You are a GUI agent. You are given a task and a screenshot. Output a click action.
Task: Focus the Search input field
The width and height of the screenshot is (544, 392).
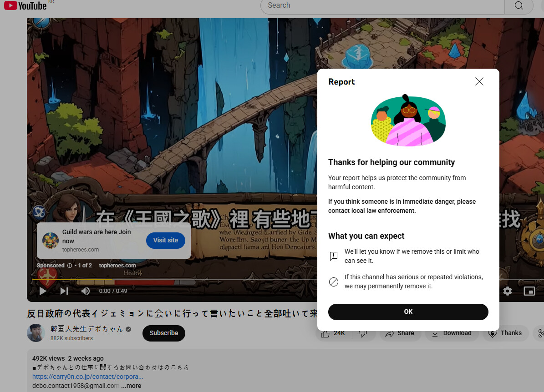point(382,5)
